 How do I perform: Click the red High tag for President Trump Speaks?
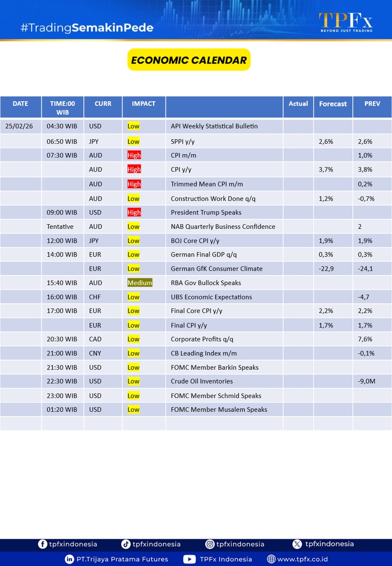[x=134, y=212]
